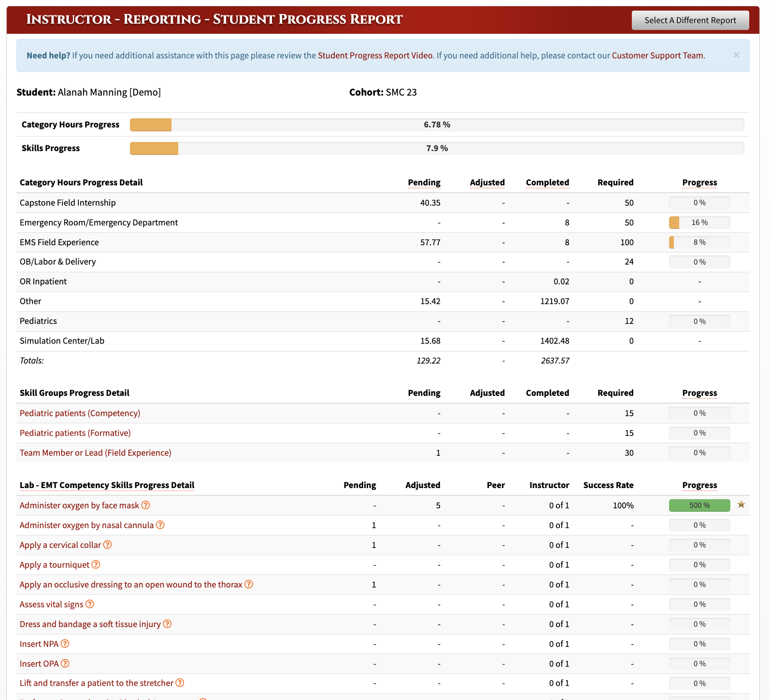Viewport: 770px width, 700px height.
Task: Click help icon next to Administer oxygen by face mask
Action: tap(145, 505)
